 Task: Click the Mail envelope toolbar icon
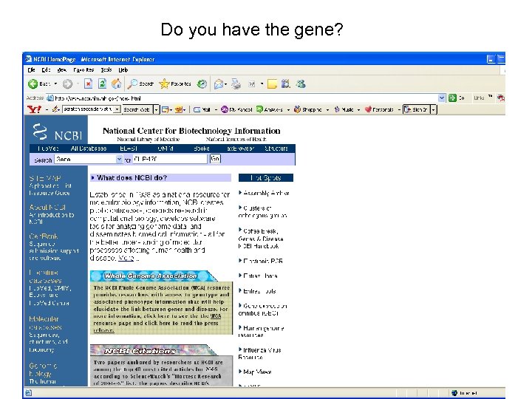coord(219,83)
